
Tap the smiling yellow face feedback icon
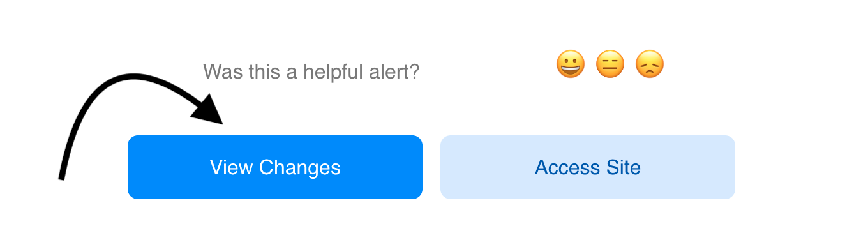(x=570, y=64)
